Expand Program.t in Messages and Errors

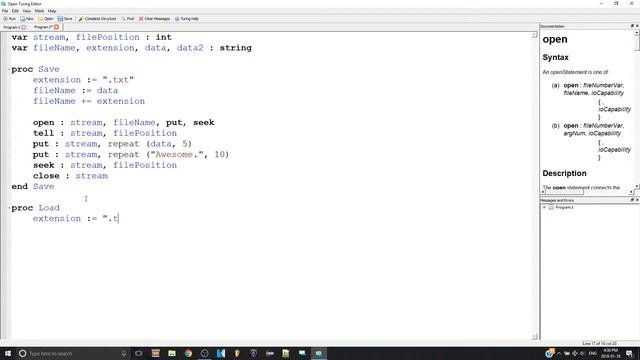[x=544, y=207]
